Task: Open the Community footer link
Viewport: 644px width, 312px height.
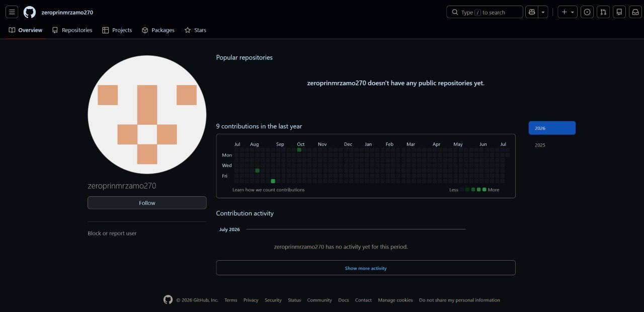Action: click(x=319, y=300)
